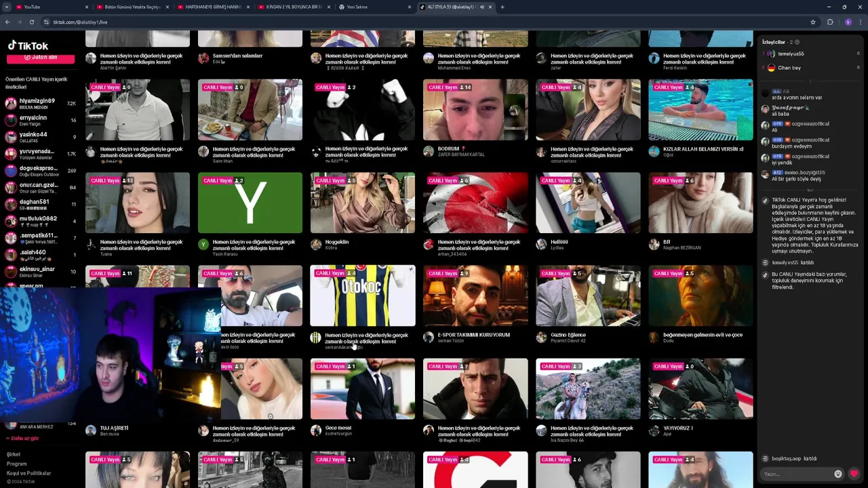Open the browser profile avatar
868x488 pixels.
848,22
